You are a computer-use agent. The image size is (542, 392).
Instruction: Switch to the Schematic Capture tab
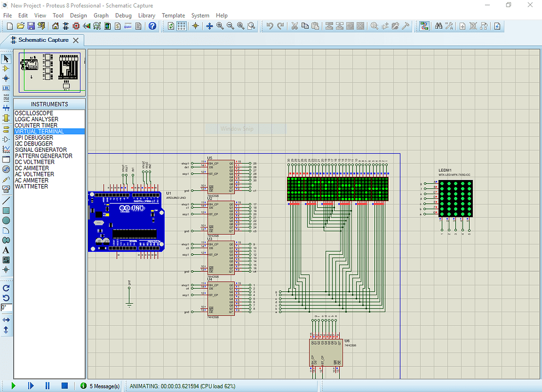tap(42, 40)
